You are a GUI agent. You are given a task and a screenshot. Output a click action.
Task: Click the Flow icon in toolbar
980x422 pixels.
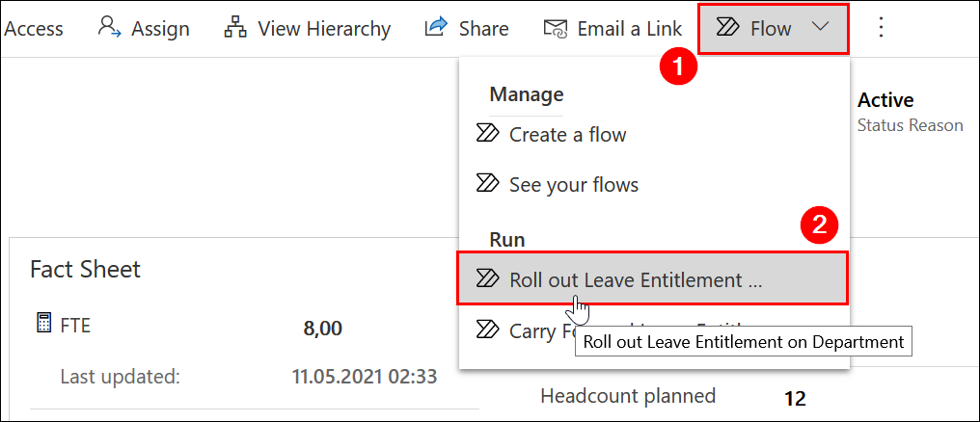728,29
